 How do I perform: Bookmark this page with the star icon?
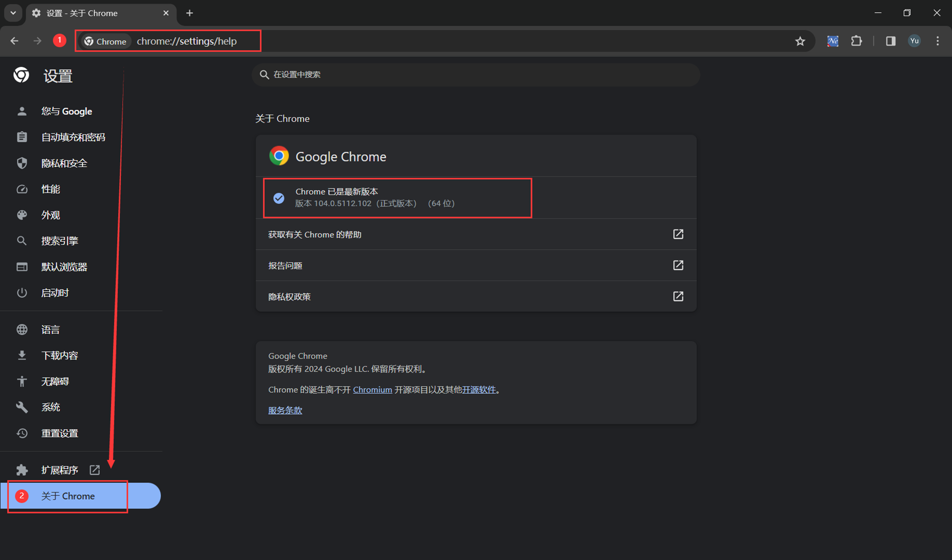pyautogui.click(x=800, y=41)
